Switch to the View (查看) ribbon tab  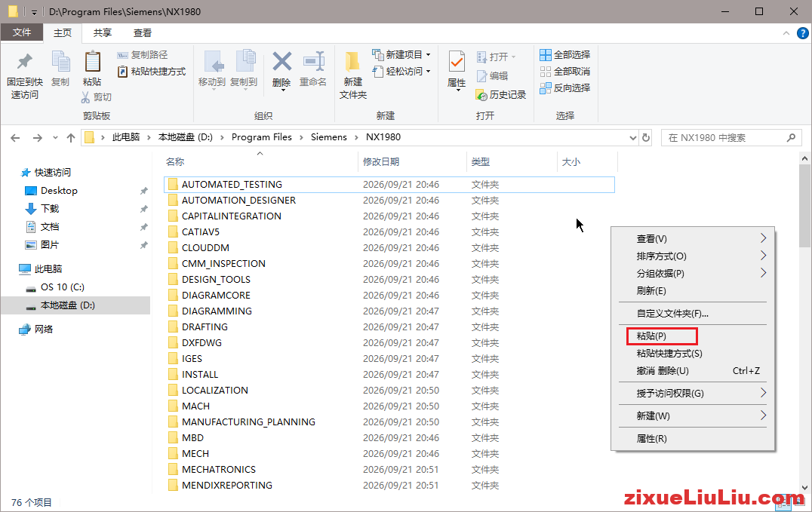[143, 32]
